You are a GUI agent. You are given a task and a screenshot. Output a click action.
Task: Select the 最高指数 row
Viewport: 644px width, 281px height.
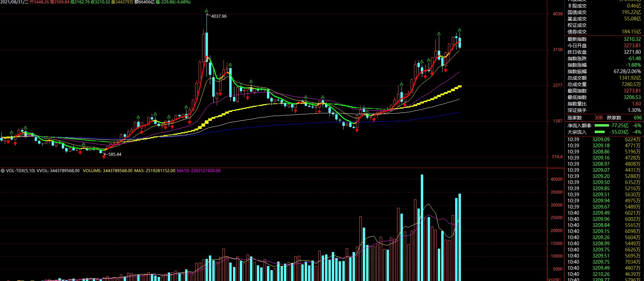(x=604, y=91)
